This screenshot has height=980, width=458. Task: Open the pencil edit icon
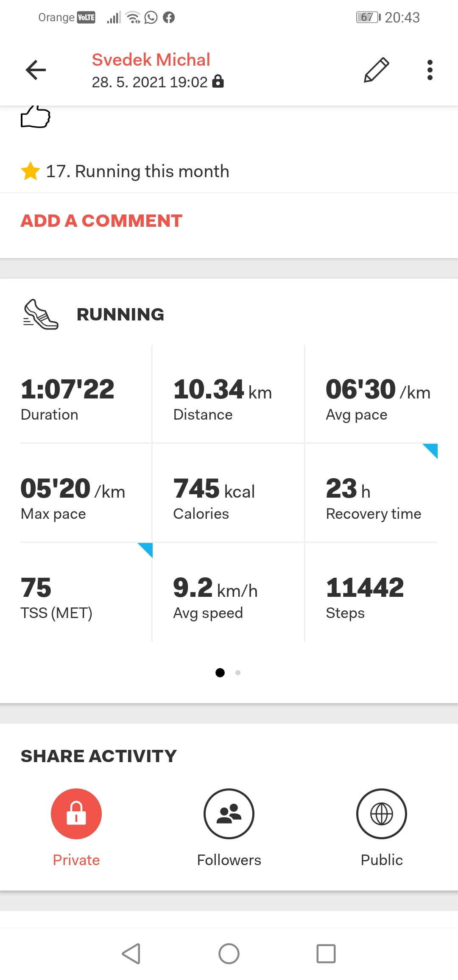tap(377, 70)
